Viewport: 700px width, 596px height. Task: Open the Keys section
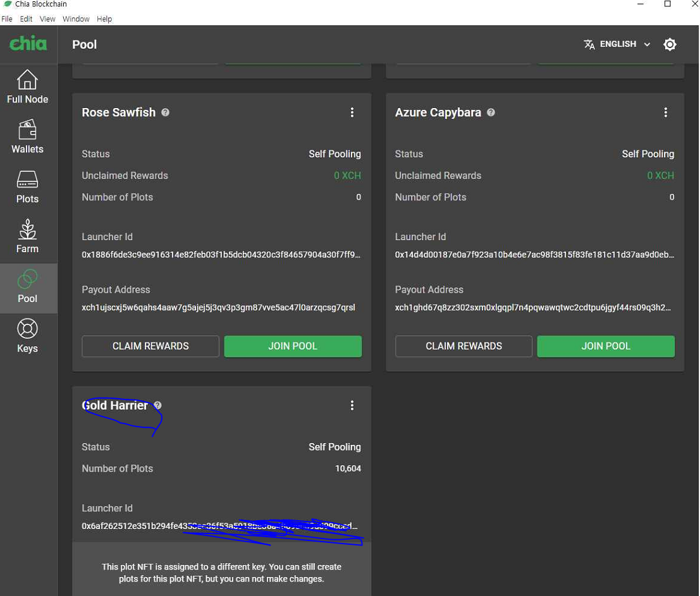pos(27,337)
